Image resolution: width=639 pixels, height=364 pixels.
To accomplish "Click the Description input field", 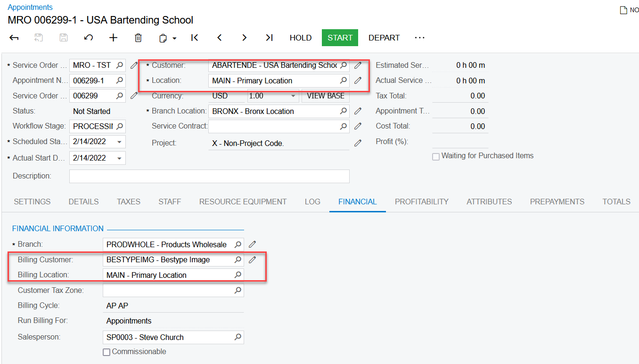I will [x=209, y=176].
